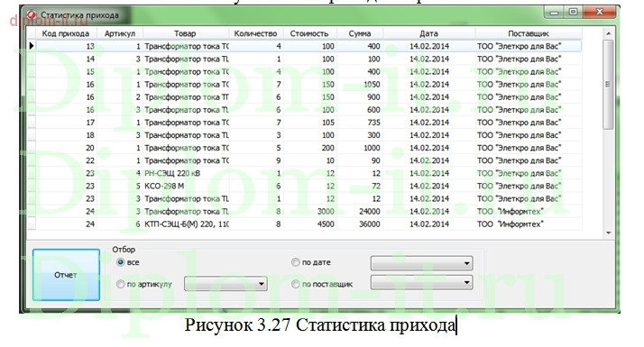Click the 'РН-СЭЩ 220 кВ' cell
This screenshot has width=644, height=347.
coord(186,173)
